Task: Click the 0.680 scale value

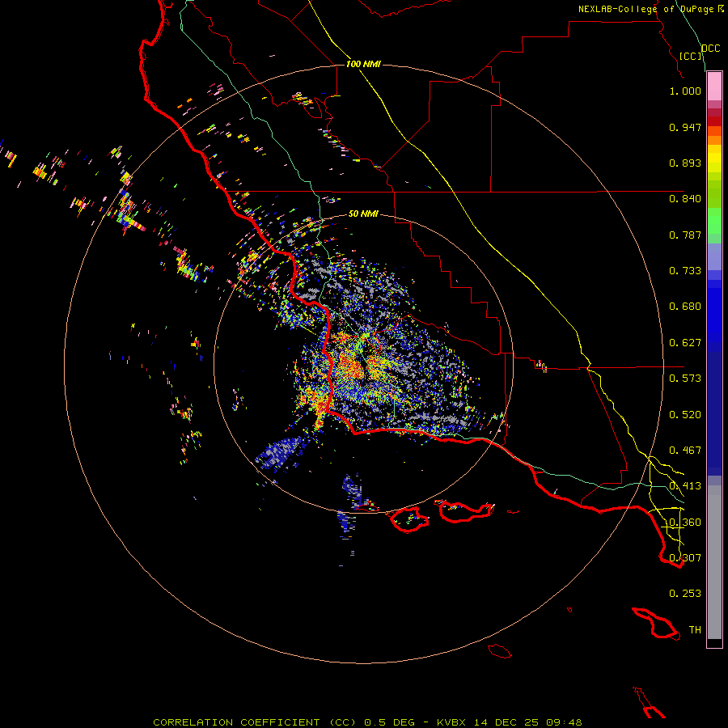Action: [685, 307]
